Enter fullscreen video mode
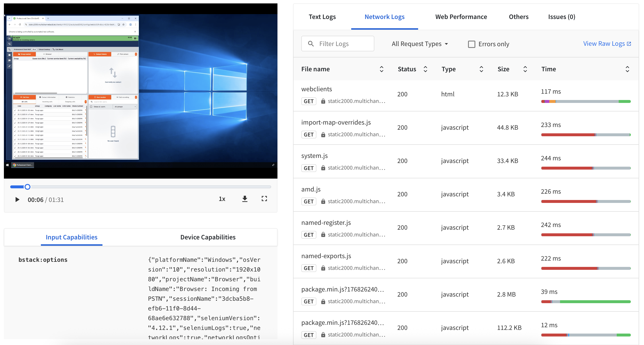644x345 pixels. (x=264, y=199)
